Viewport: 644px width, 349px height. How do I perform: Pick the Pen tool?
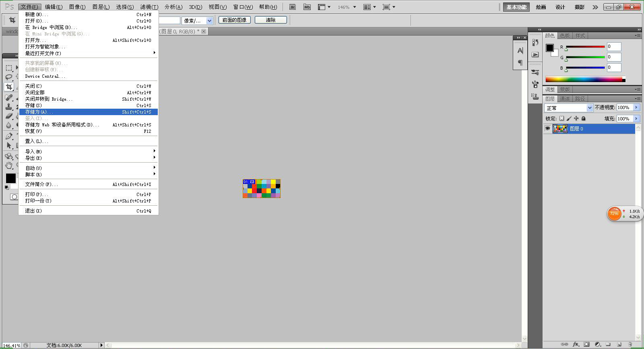pyautogui.click(x=9, y=136)
